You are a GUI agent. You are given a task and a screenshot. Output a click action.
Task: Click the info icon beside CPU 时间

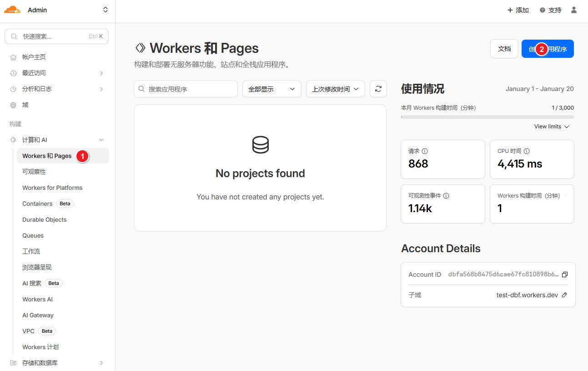527,151
